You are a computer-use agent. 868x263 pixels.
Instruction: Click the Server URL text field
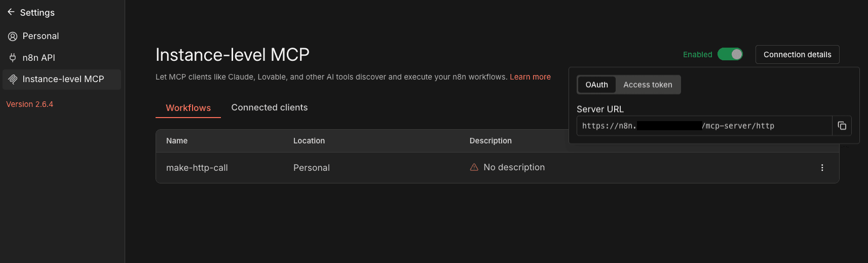(x=704, y=126)
